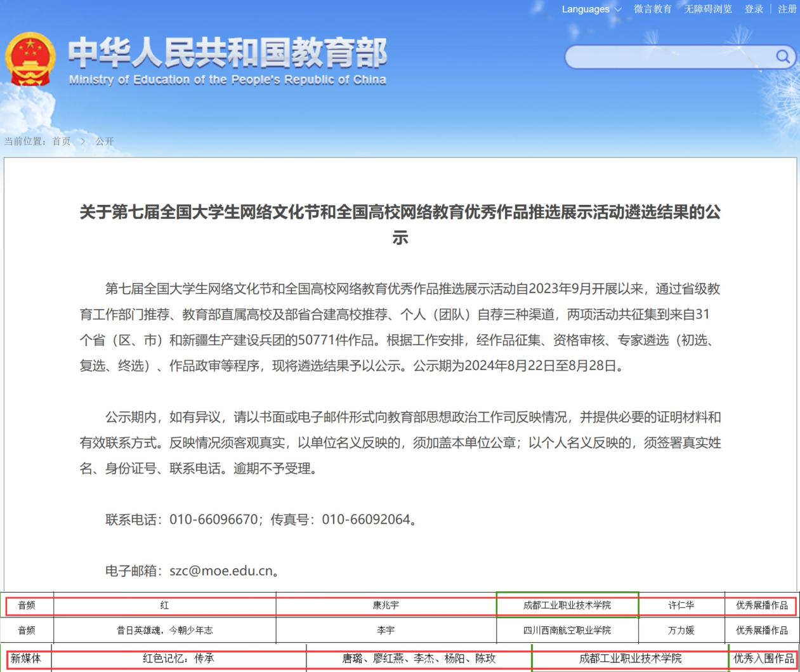Click the 登录 login link
800x672 pixels.
(754, 9)
